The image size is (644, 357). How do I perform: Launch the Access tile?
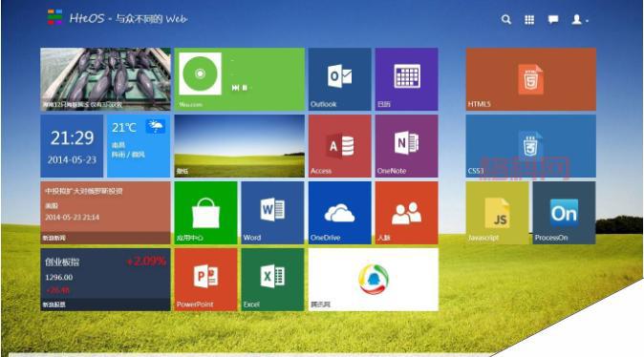[339, 146]
